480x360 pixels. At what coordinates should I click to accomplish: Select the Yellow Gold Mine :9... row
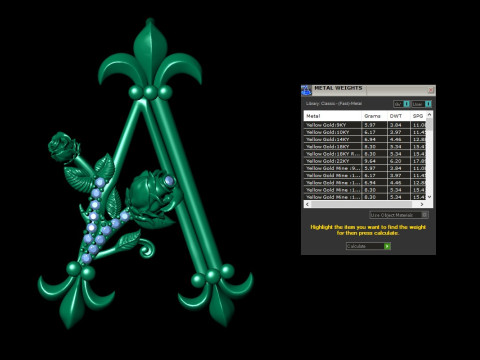coord(365,168)
